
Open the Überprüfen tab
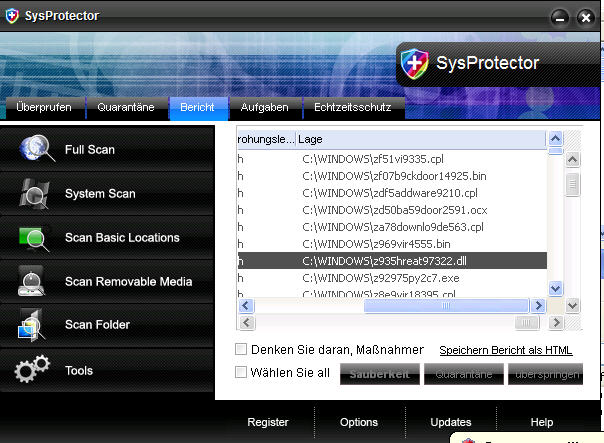[44, 107]
